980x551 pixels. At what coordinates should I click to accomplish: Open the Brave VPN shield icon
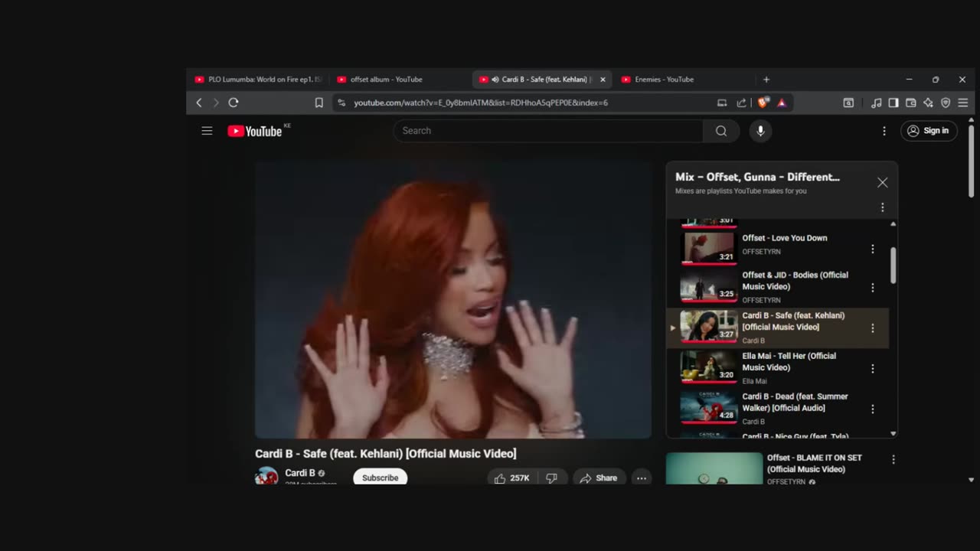click(x=946, y=103)
